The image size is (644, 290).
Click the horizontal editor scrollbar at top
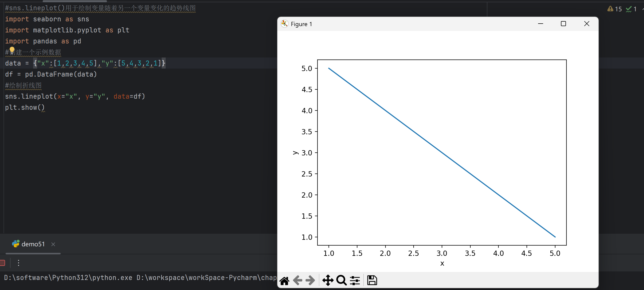click(x=75, y=1)
